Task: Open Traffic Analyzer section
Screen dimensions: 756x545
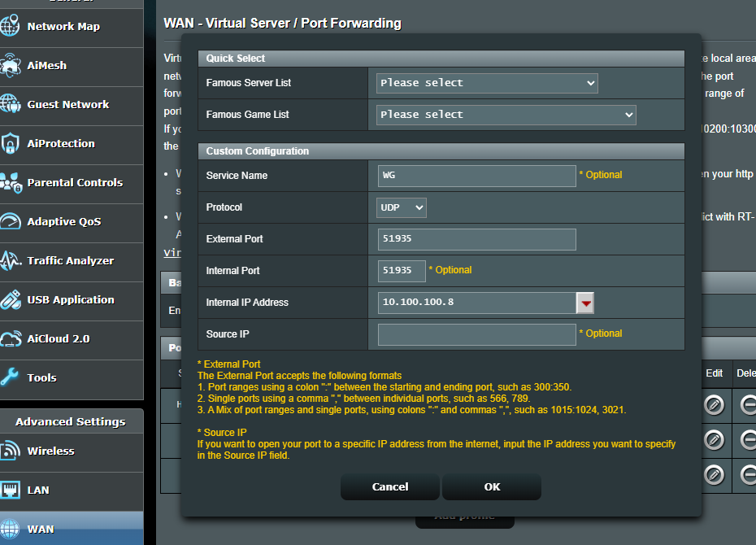Action: point(72,261)
